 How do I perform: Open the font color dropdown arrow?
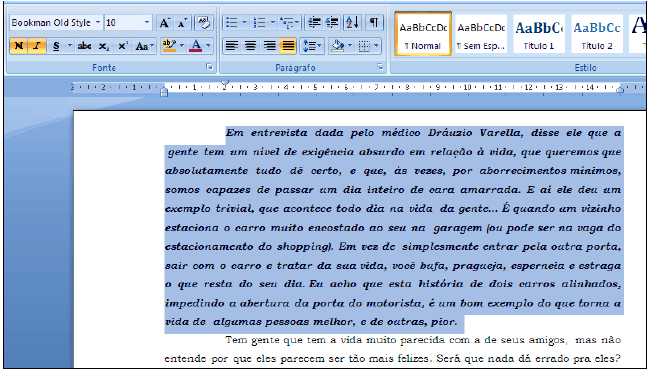pos(208,46)
